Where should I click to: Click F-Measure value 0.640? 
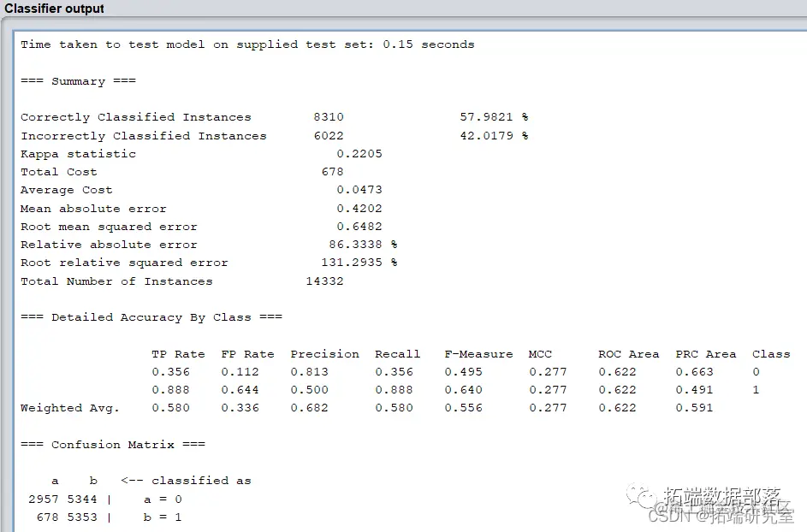pyautogui.click(x=463, y=390)
